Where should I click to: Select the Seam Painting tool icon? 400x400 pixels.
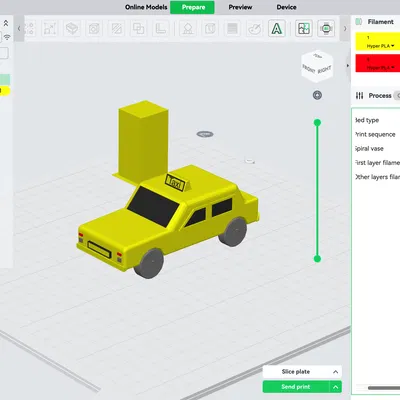pos(210,29)
